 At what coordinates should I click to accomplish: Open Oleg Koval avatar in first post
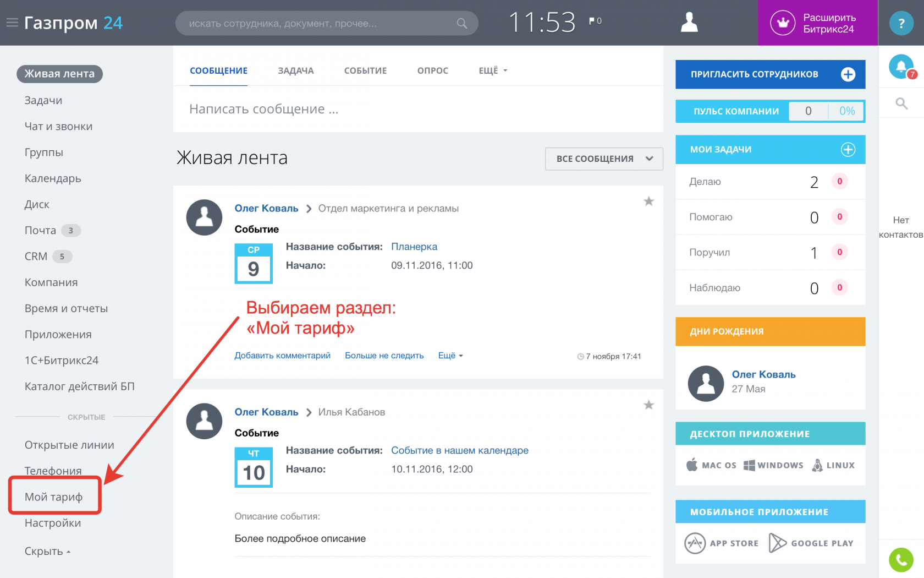point(204,217)
